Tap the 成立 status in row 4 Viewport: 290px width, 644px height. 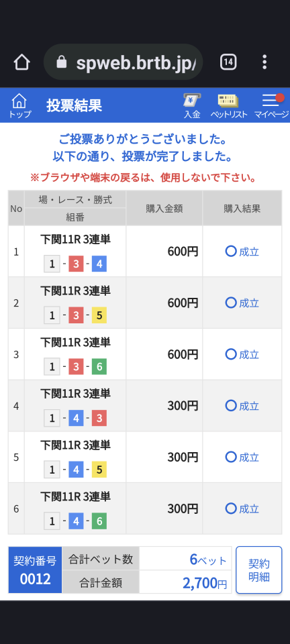(242, 406)
